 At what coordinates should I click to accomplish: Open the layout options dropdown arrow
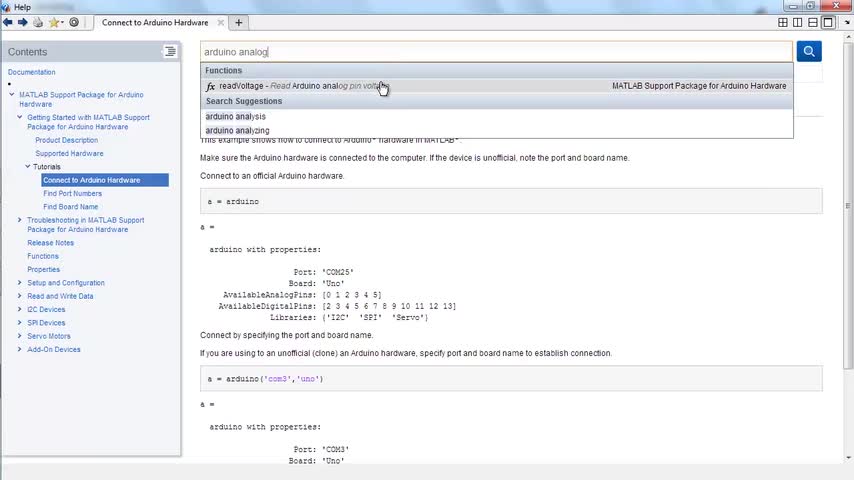[847, 22]
